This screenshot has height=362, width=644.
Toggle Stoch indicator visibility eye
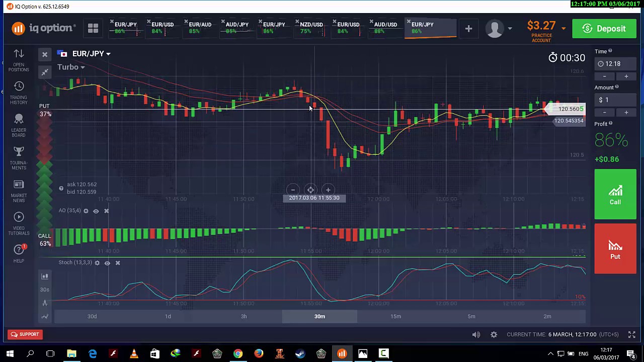click(x=107, y=262)
